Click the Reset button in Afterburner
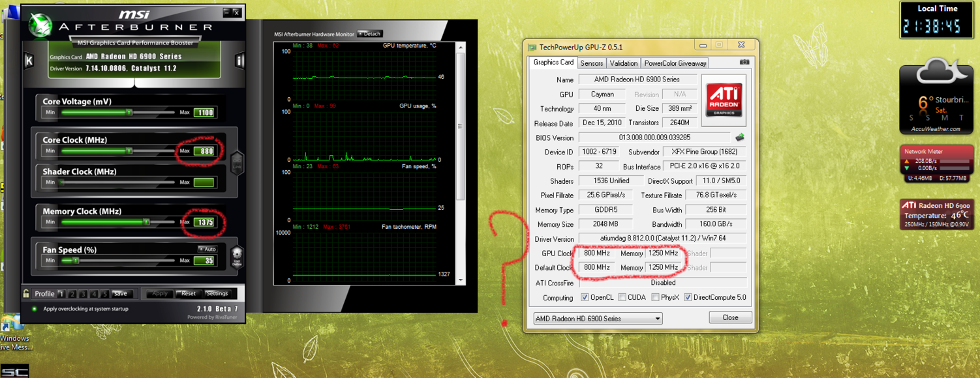Image resolution: width=980 pixels, height=378 pixels. tap(189, 293)
